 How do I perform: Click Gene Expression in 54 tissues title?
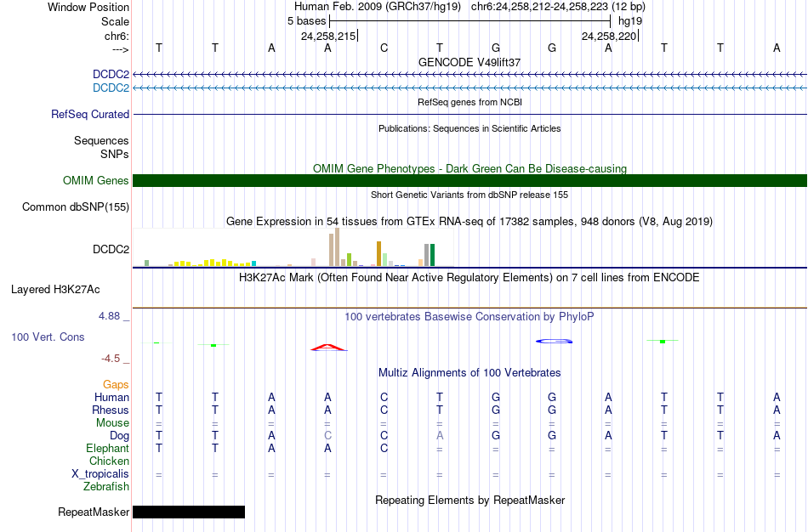point(469,222)
